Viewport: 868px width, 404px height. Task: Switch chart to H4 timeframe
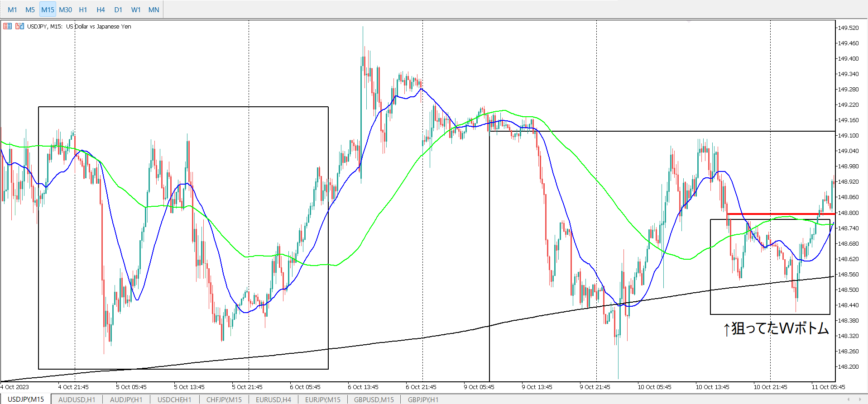pos(101,10)
